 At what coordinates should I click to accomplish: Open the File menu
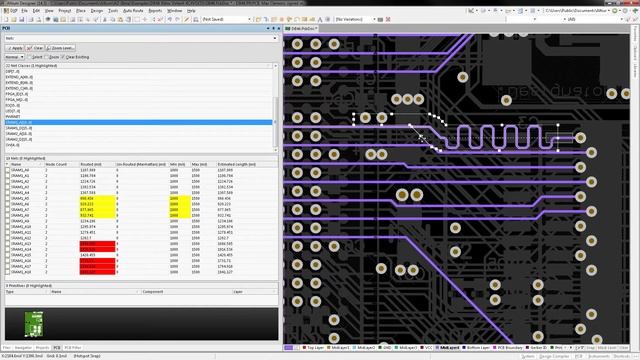(x=24, y=11)
